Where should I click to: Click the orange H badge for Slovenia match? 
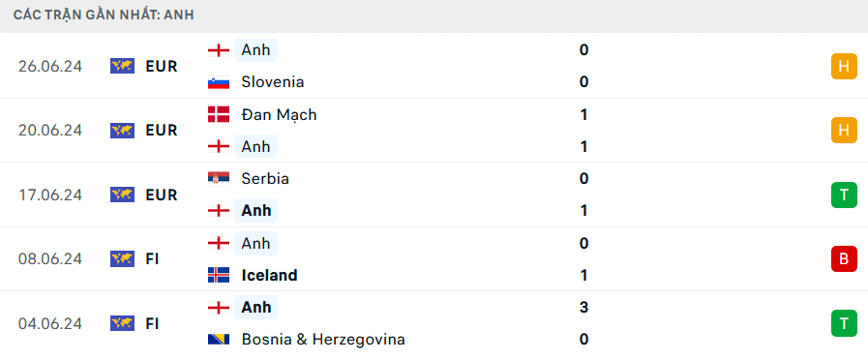click(x=844, y=67)
